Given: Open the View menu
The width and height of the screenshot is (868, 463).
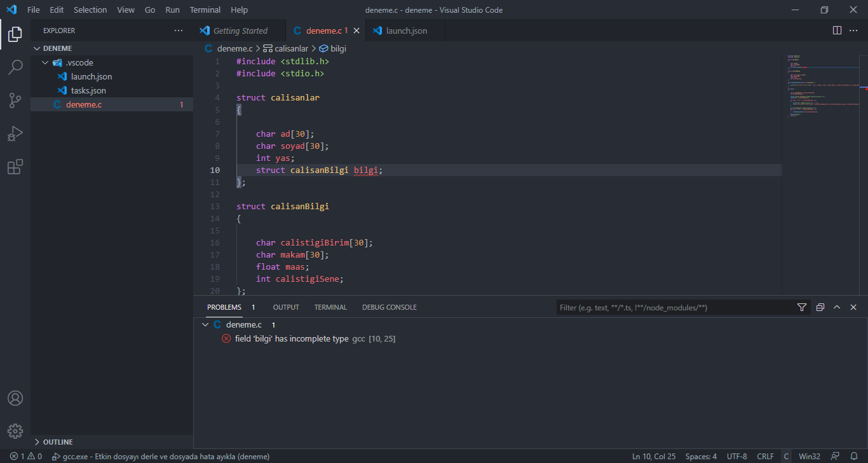Looking at the screenshot, I should coord(126,10).
